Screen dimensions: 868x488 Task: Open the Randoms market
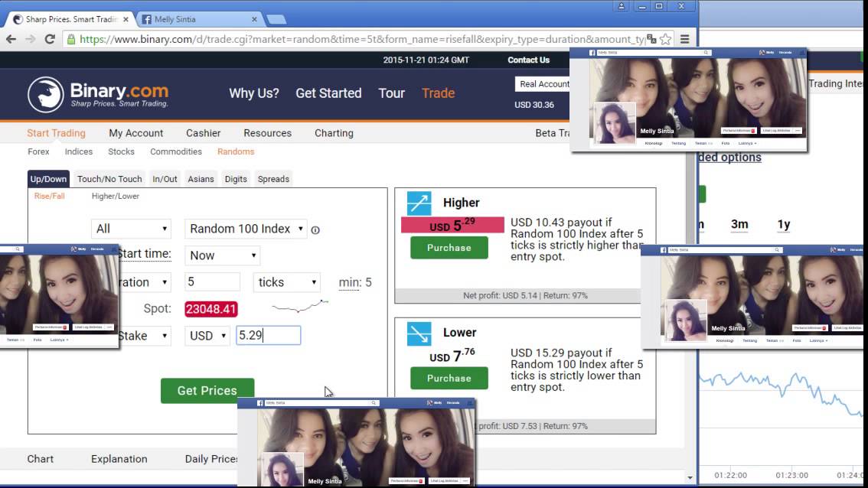click(x=236, y=151)
